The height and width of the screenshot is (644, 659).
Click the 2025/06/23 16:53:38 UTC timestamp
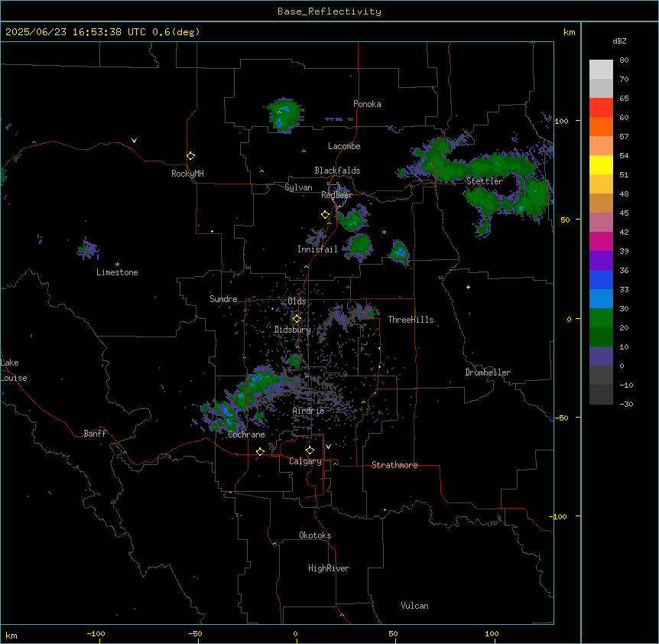point(76,32)
